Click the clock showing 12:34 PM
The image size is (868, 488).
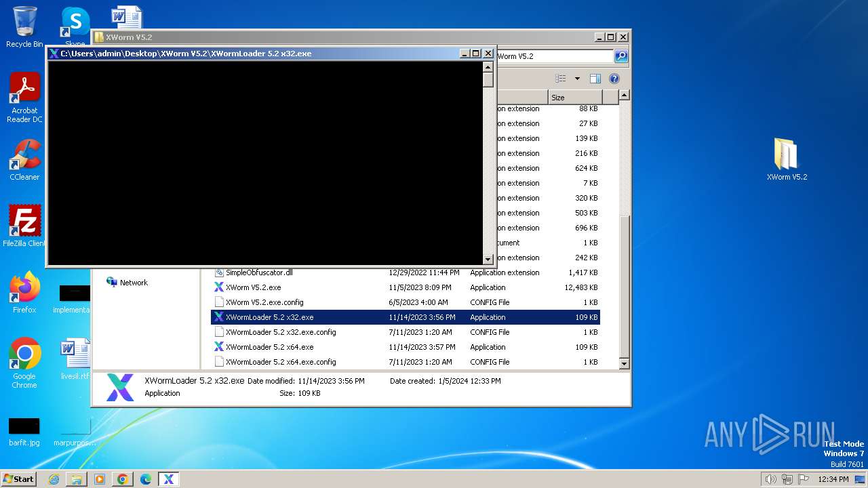(x=833, y=479)
